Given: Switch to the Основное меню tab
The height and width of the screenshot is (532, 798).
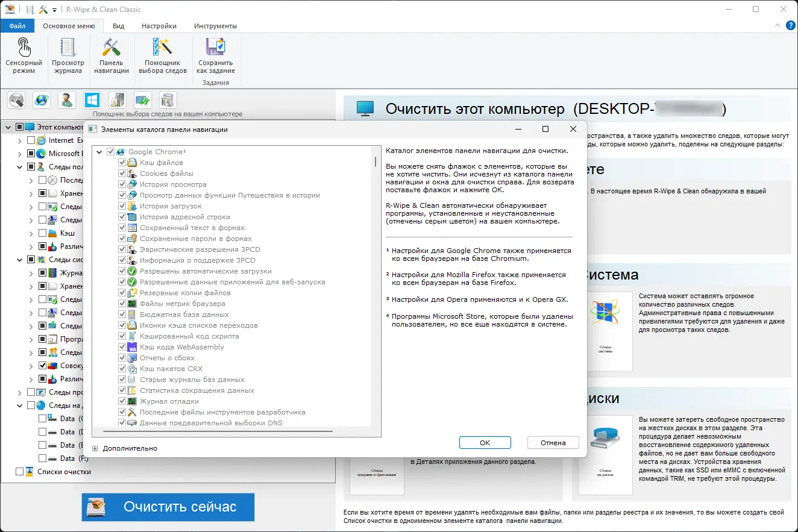Looking at the screenshot, I should (x=69, y=26).
